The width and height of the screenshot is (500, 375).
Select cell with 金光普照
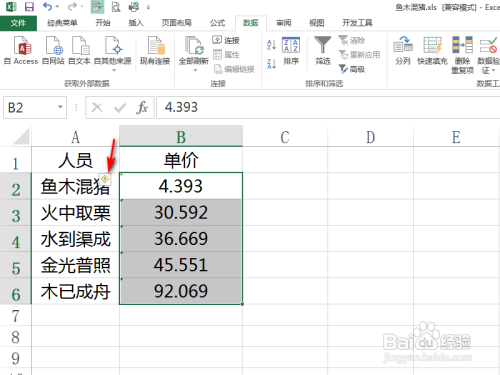pos(76,265)
